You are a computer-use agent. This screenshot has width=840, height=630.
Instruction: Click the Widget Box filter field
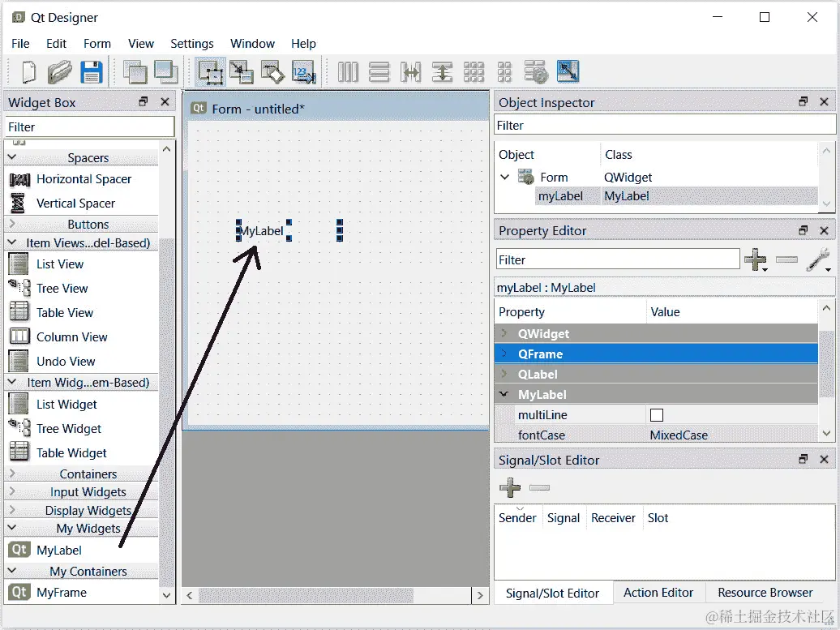pyautogui.click(x=90, y=127)
